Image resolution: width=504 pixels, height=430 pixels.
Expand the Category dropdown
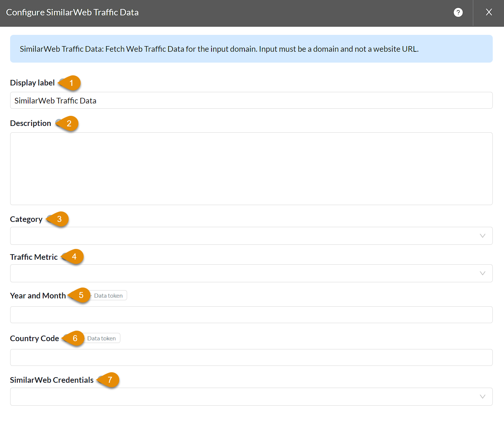[251, 236]
